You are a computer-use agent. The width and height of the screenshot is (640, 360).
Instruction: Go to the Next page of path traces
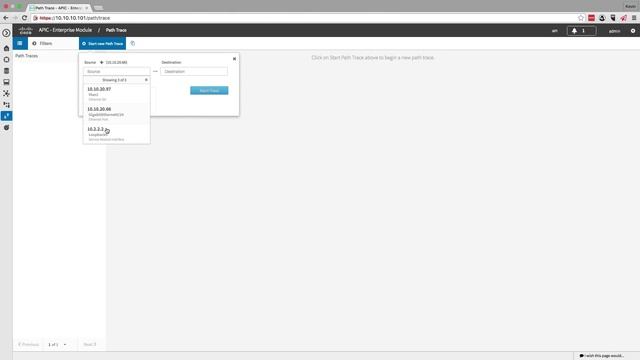[x=90, y=344]
